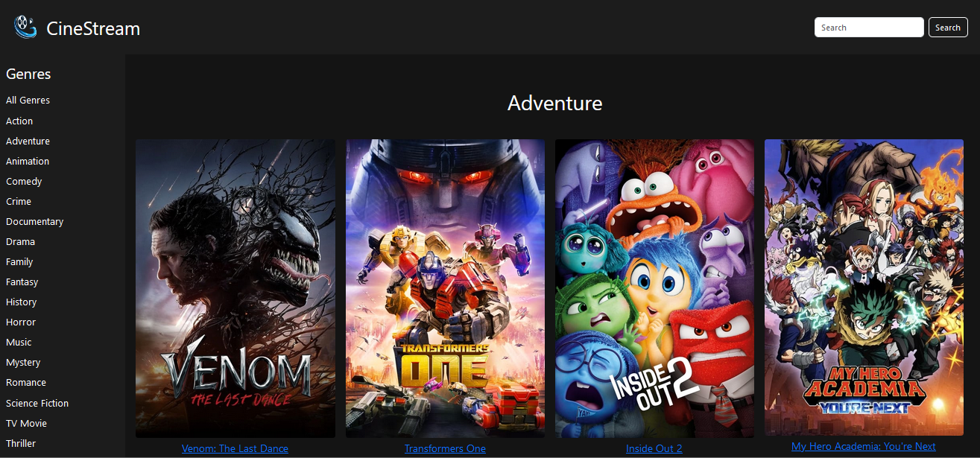Follow the Venom: The Last Dance title link
Image resolution: width=980 pixels, height=458 pixels.
pos(235,448)
